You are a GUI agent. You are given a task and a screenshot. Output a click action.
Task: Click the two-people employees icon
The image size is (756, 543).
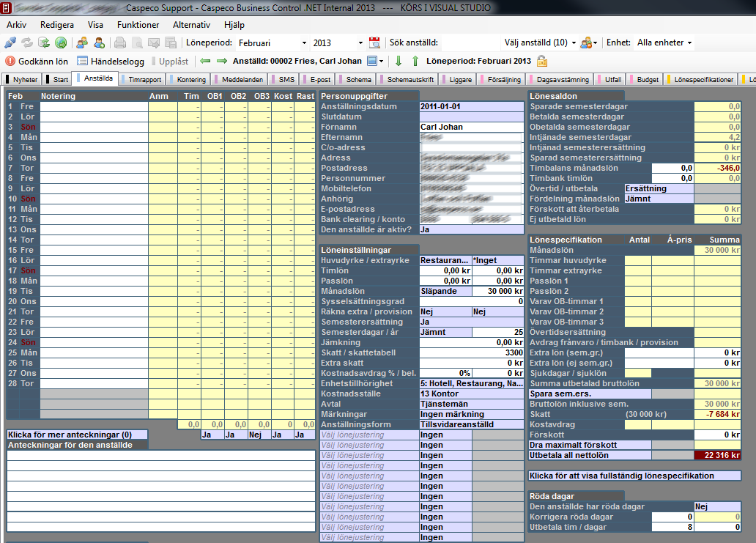pos(82,43)
